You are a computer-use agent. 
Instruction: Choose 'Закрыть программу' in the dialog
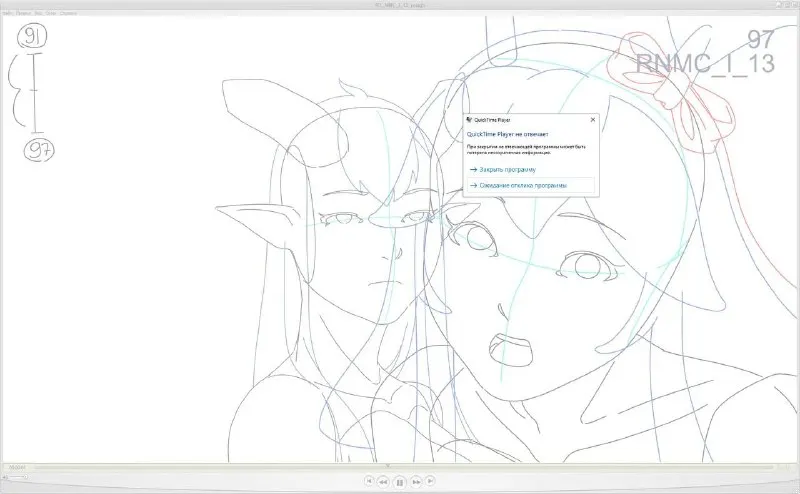tap(507, 169)
